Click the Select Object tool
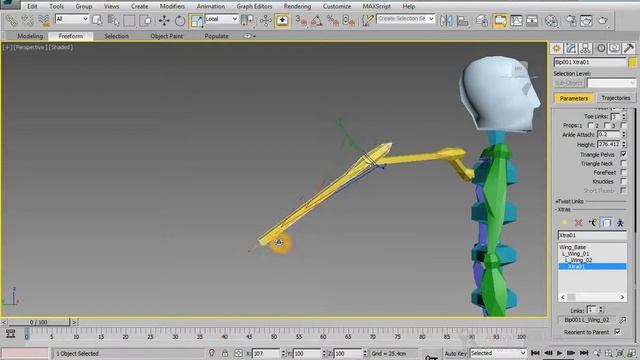The image size is (640, 360). (97, 20)
